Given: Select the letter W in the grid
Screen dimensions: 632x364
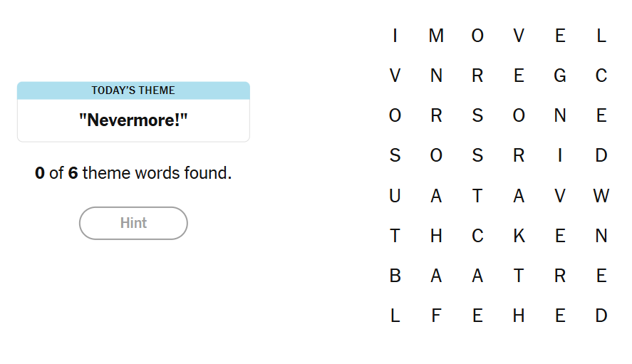Looking at the screenshot, I should tap(601, 196).
